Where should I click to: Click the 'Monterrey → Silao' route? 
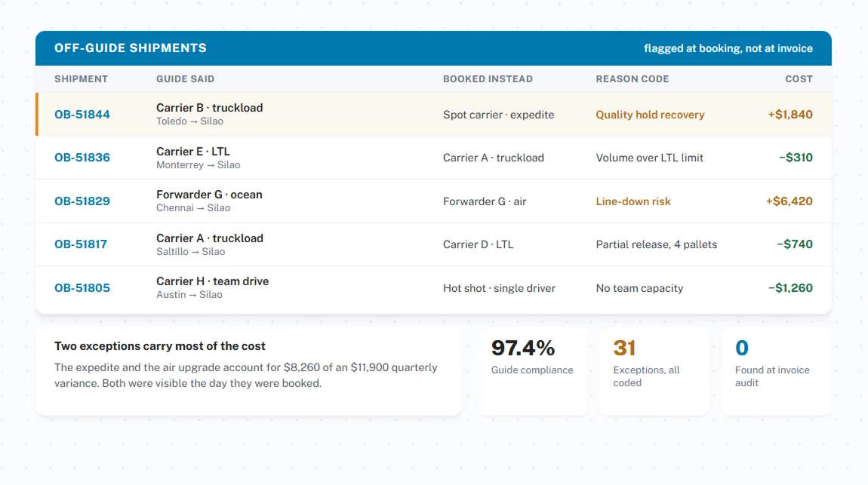(199, 164)
